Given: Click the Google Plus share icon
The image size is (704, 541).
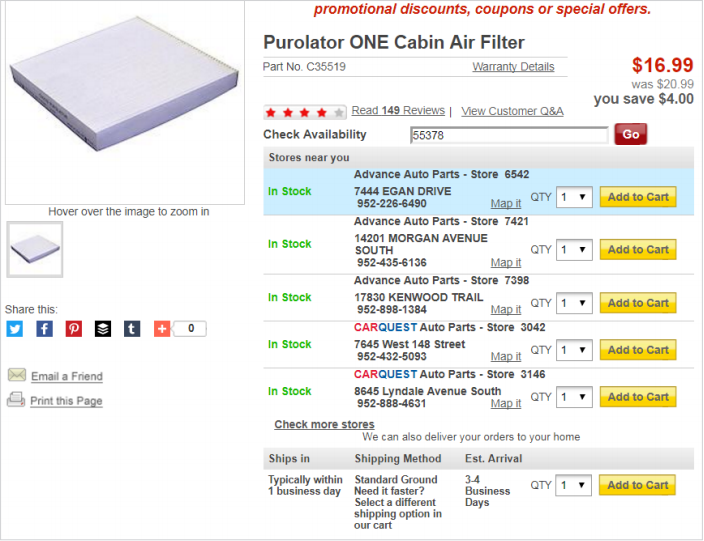Looking at the screenshot, I should (162, 328).
